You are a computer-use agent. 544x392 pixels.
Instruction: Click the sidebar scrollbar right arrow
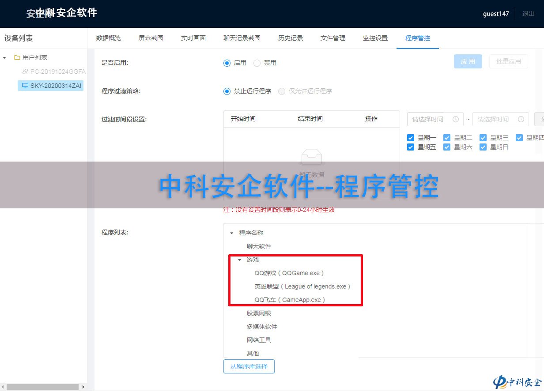click(83, 387)
